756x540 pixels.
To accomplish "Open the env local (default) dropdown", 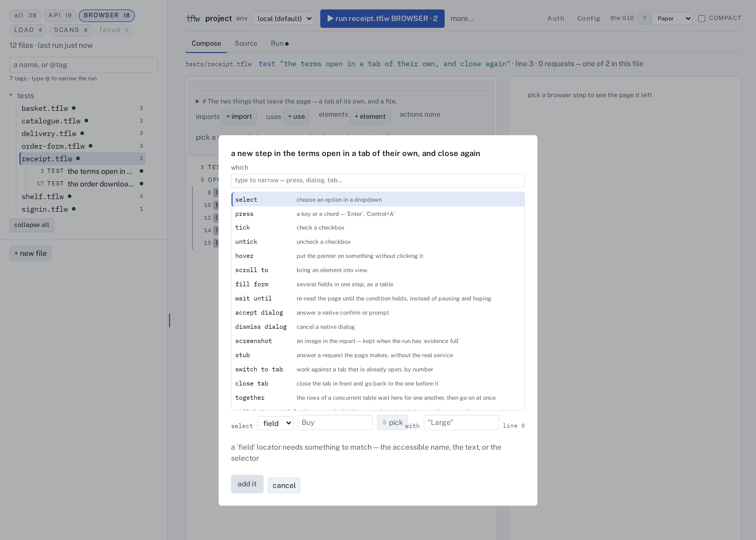I will pyautogui.click(x=283, y=19).
